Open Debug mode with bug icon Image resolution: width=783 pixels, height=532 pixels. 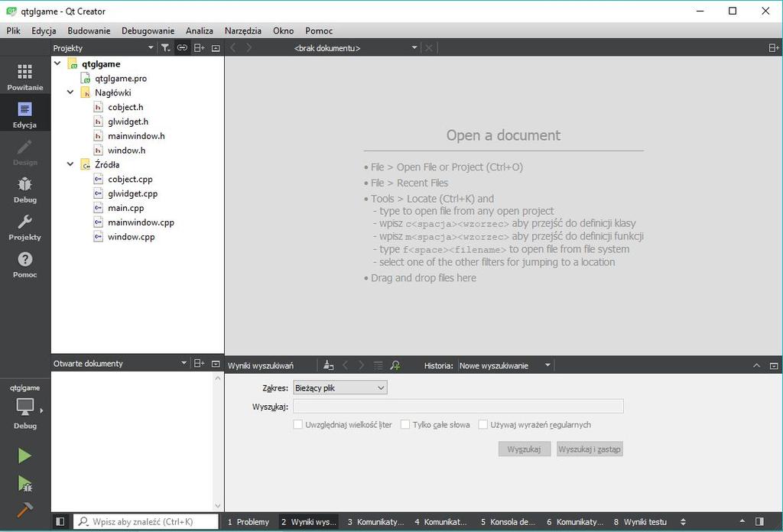25,189
